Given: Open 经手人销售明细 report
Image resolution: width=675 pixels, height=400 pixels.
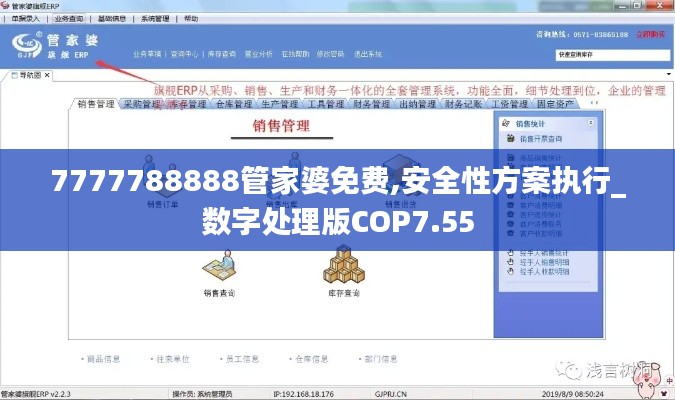Looking at the screenshot, I should (545, 262).
